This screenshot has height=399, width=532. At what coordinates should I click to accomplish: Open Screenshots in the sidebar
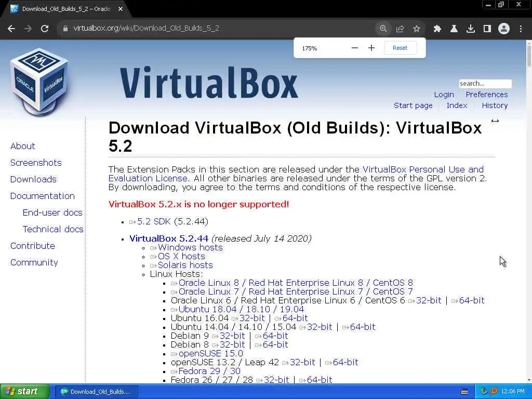coord(36,163)
